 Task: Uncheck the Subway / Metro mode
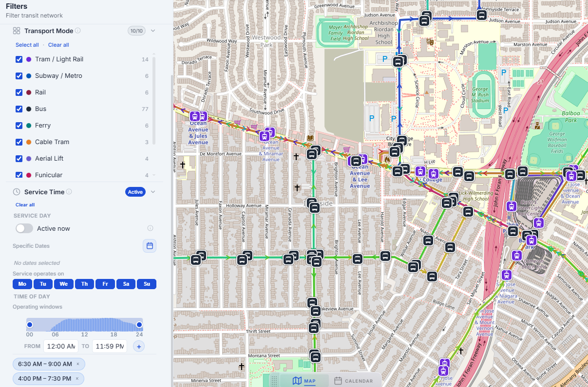pos(19,76)
